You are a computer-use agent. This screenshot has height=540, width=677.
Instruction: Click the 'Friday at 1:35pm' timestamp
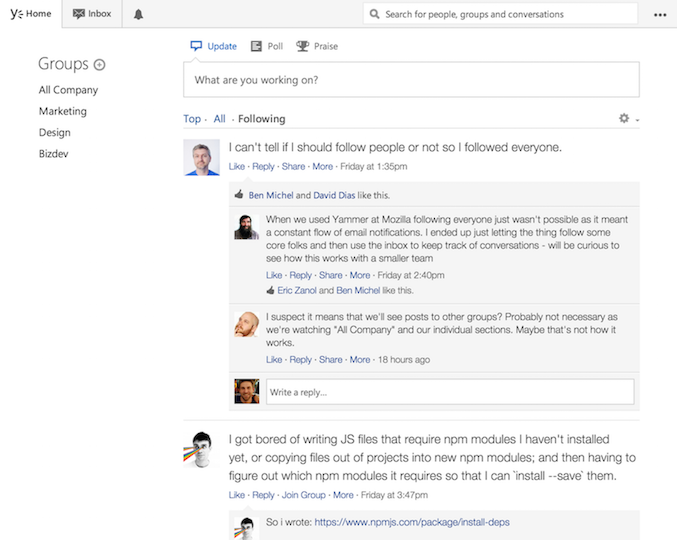coord(374,166)
